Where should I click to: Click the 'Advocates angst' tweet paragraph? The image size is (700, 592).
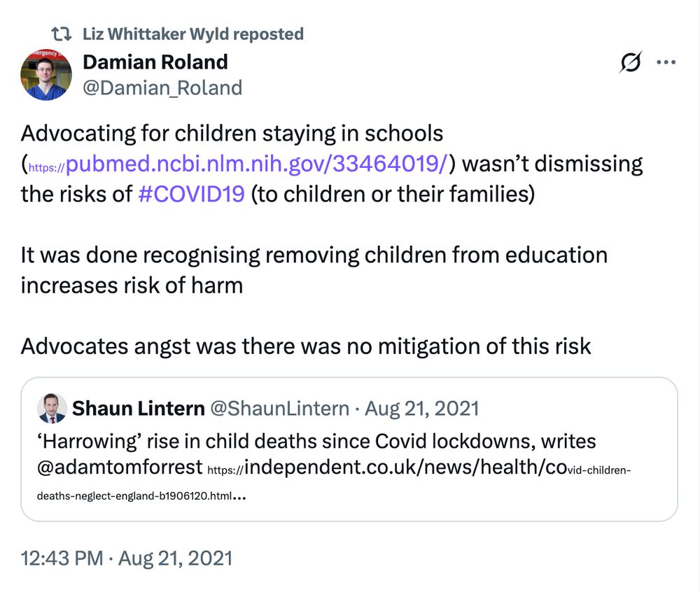(306, 346)
